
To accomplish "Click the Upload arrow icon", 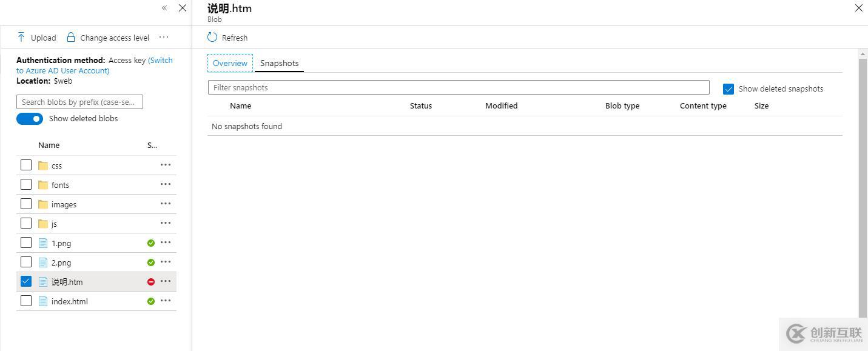I will click(21, 38).
